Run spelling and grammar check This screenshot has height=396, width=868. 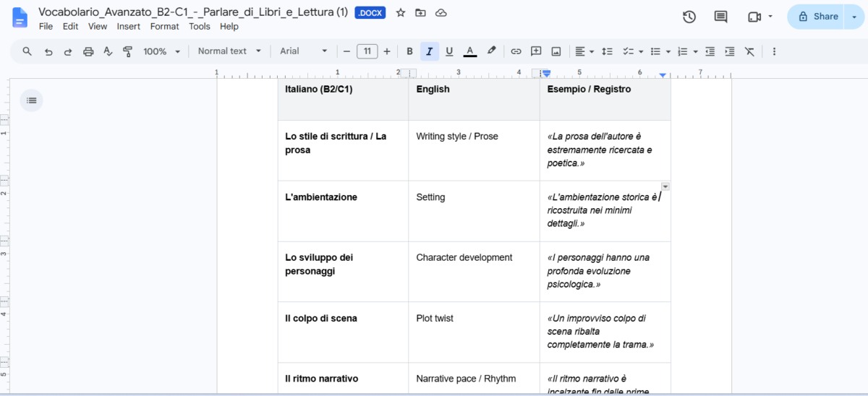108,51
